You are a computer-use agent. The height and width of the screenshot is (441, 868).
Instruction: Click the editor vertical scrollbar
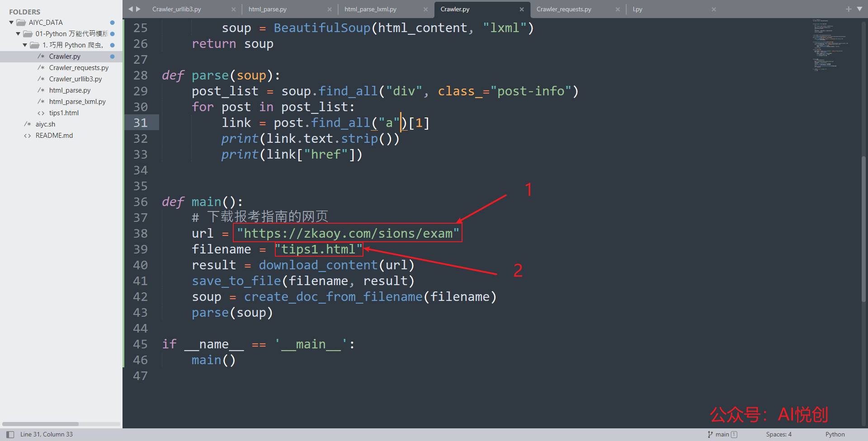point(864,228)
